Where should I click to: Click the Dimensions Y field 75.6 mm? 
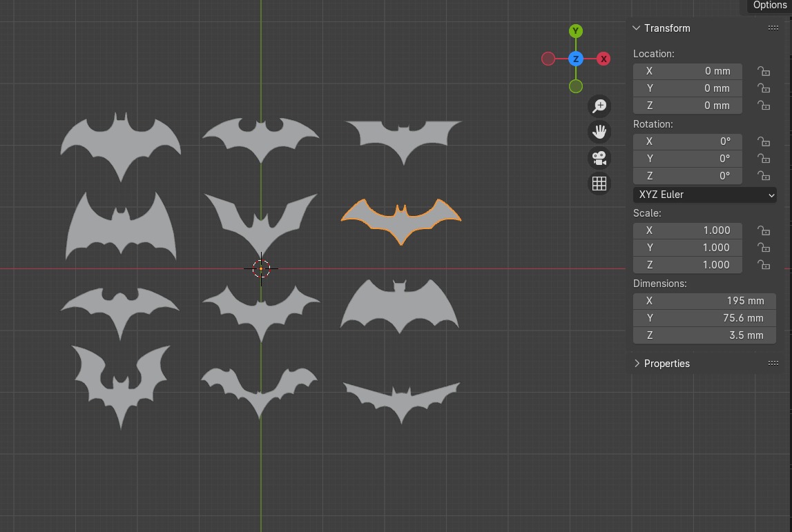point(704,319)
